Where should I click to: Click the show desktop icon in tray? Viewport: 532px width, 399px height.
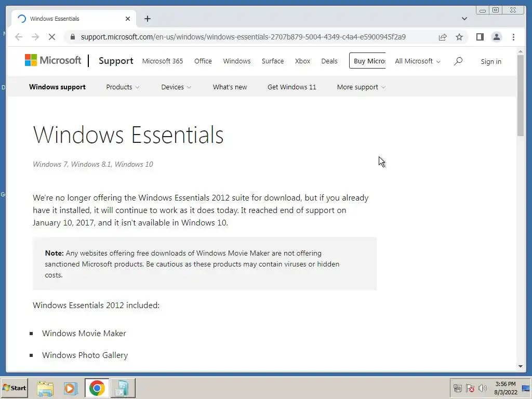click(526, 388)
